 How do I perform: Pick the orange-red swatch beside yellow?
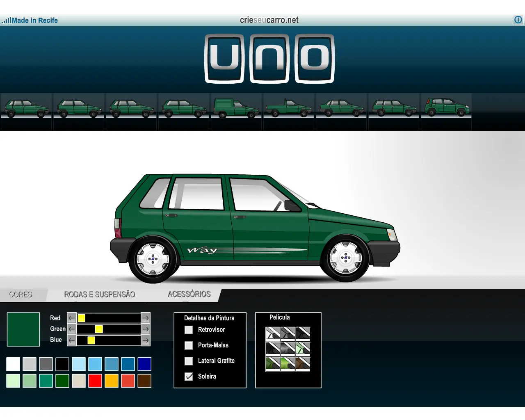point(128,381)
